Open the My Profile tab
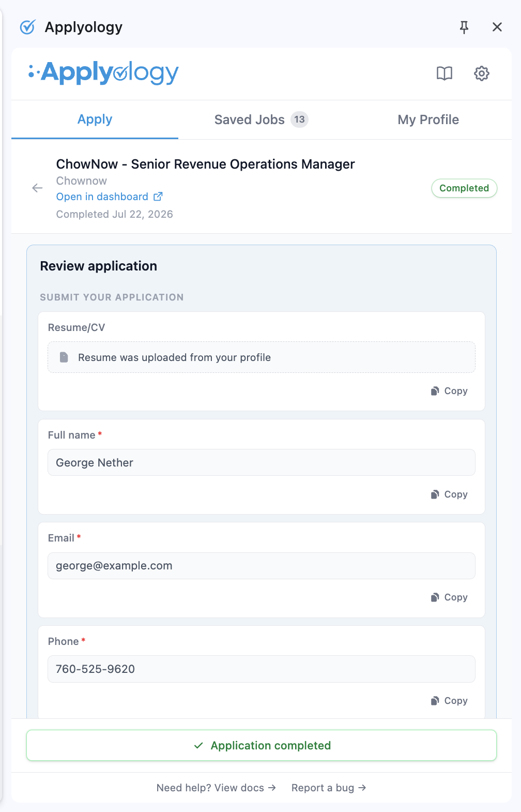This screenshot has width=521, height=812. click(428, 119)
